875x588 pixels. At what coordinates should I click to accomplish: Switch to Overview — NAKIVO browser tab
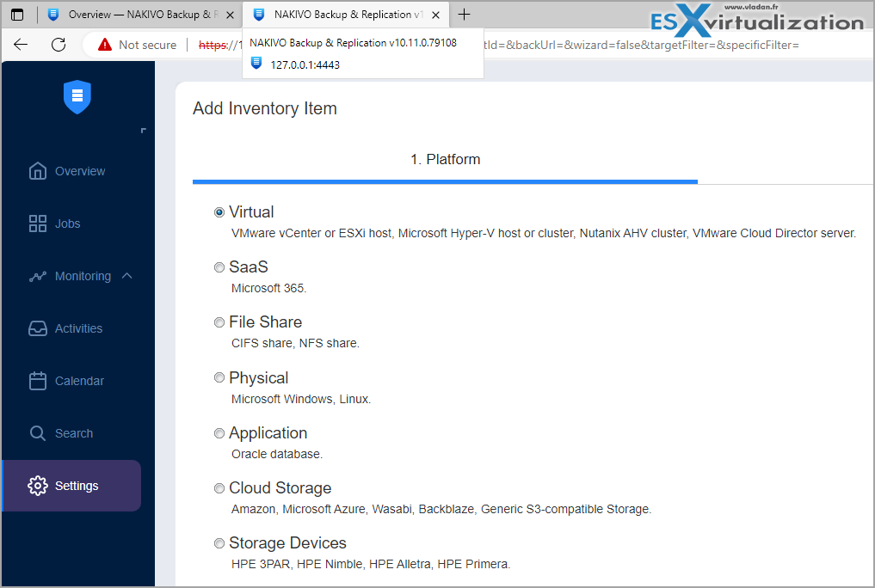point(139,15)
